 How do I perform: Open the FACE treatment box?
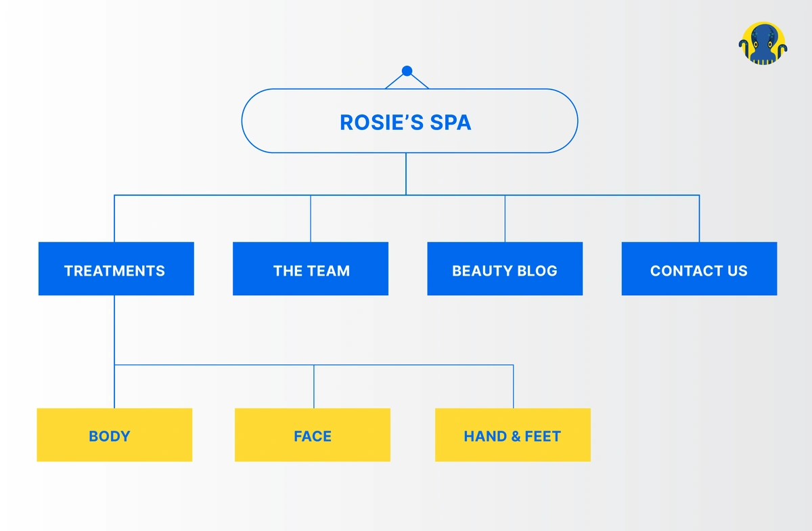312,436
